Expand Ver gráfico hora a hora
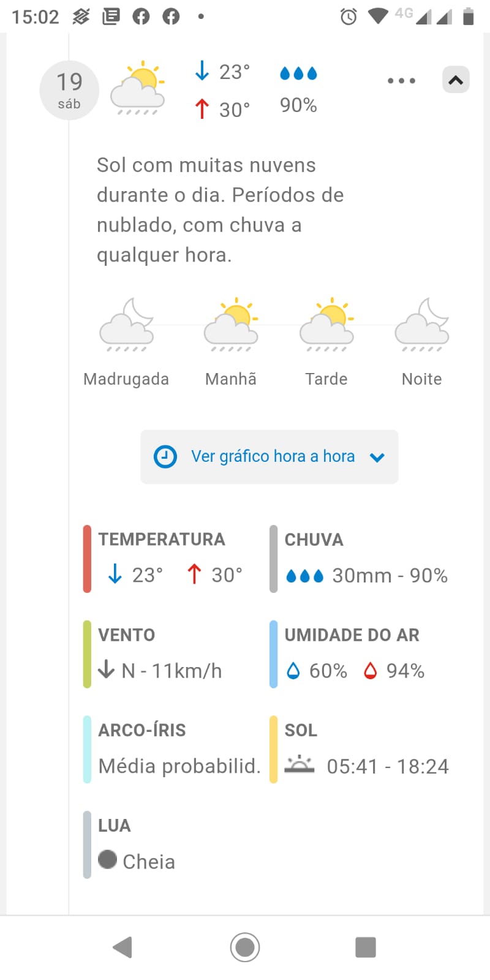This screenshot has height=980, width=490. tap(269, 457)
